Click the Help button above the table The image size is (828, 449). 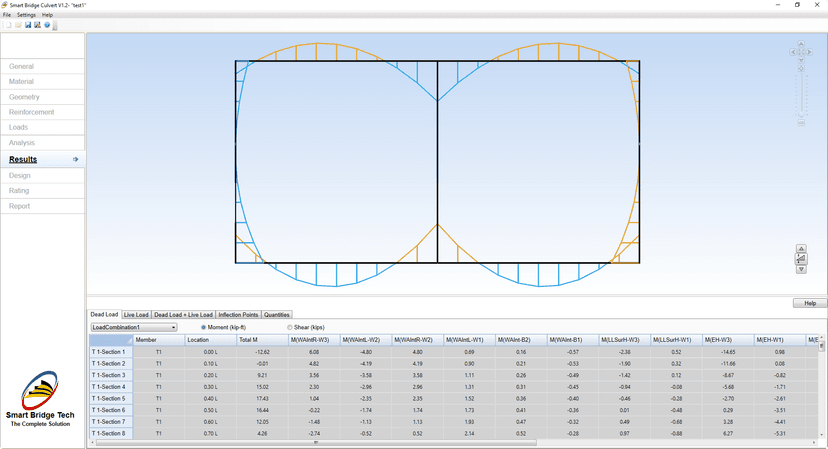(809, 303)
